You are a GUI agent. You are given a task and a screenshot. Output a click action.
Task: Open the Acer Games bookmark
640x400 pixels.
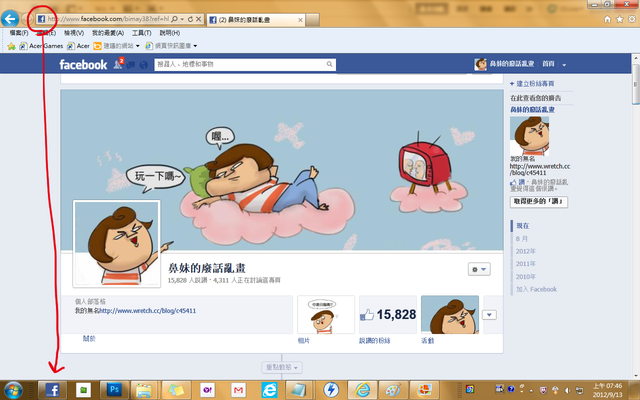point(41,46)
